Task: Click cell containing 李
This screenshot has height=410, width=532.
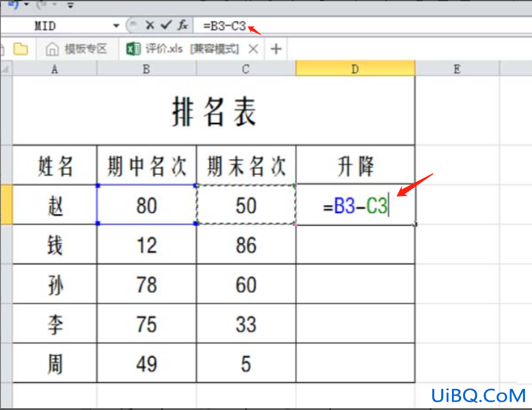Action: point(55,323)
